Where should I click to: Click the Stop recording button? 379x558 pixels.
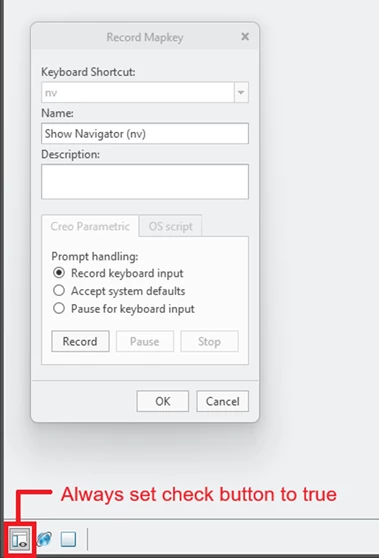point(209,341)
